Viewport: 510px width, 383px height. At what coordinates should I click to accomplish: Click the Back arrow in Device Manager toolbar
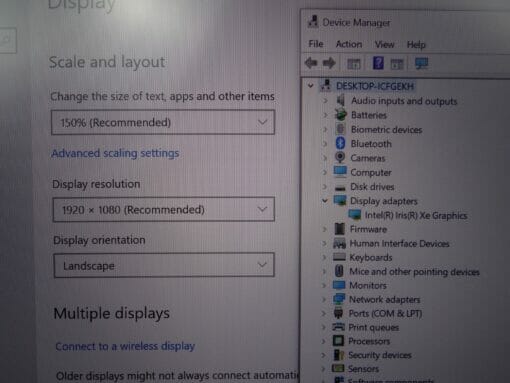311,63
